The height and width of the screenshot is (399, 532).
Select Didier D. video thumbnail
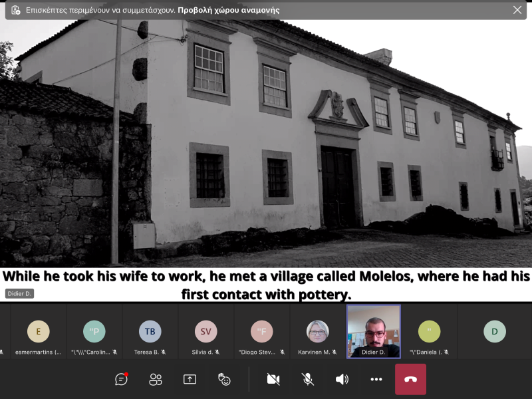click(x=374, y=329)
